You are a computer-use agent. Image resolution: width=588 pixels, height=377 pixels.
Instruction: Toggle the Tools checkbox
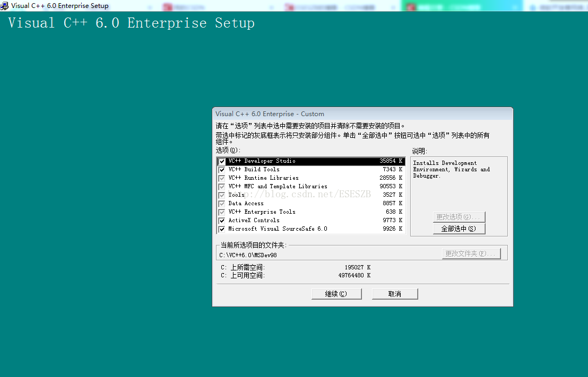[222, 195]
